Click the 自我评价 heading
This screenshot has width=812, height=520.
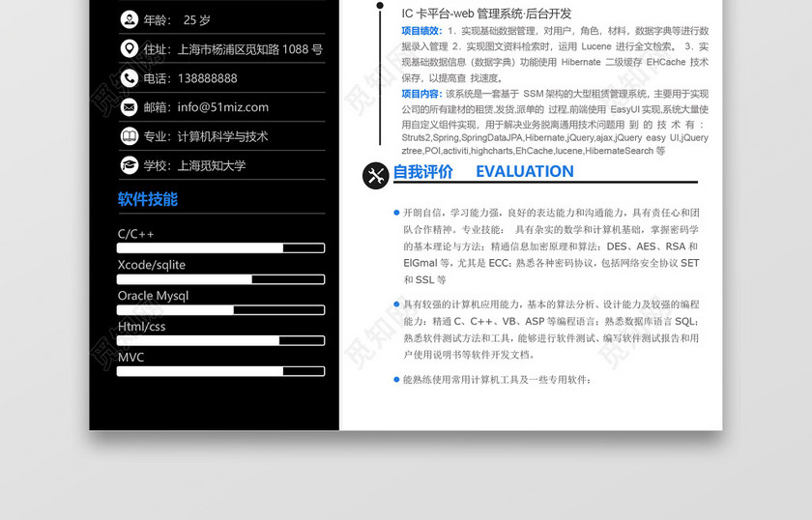pos(423,171)
